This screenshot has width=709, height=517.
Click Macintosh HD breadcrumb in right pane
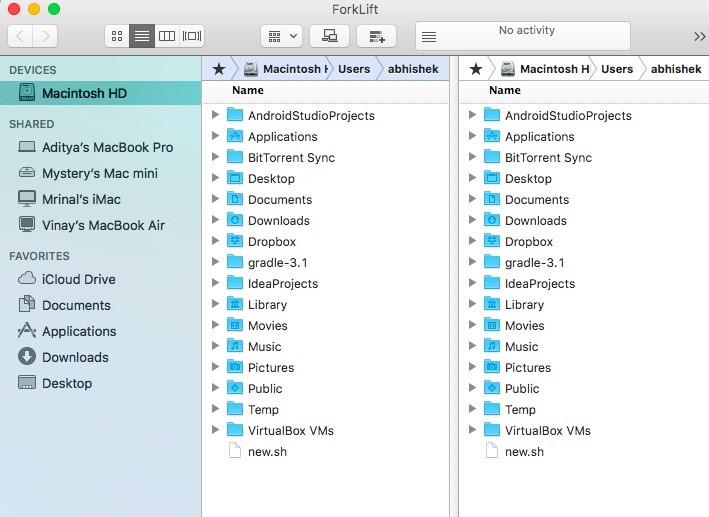[544, 69]
